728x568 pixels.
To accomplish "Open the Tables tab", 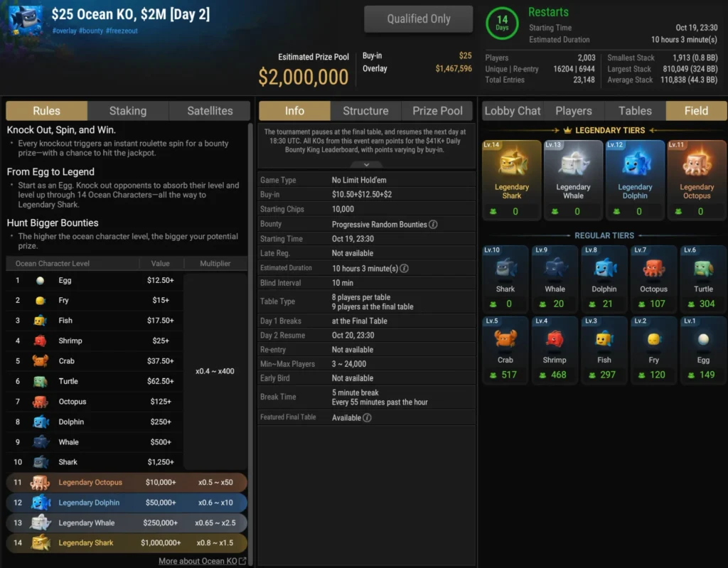I will pyautogui.click(x=635, y=111).
